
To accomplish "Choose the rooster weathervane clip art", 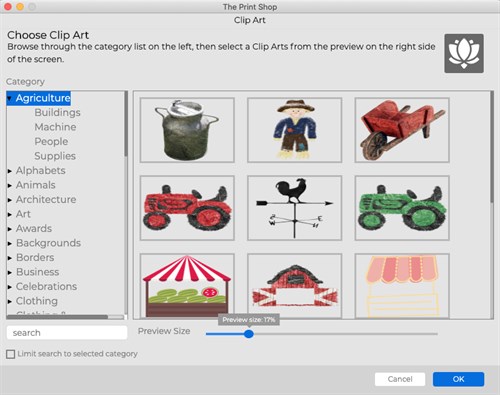I will 295,208.
